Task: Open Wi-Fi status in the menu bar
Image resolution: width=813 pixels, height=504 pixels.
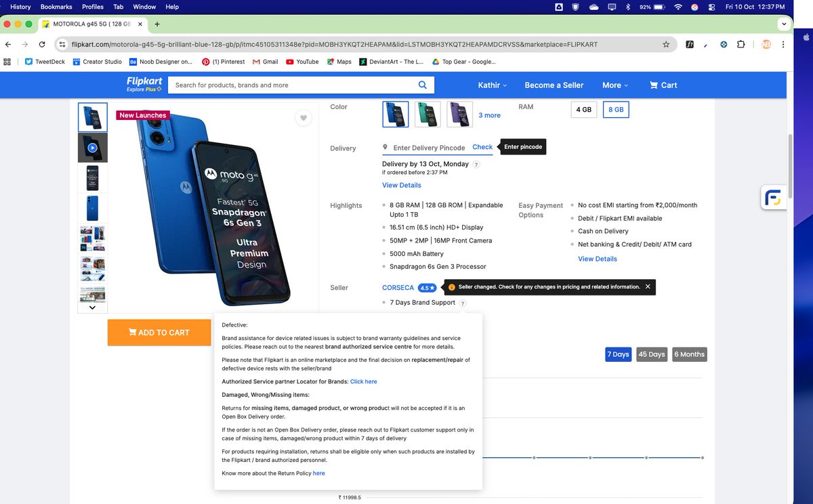Action: tap(678, 7)
